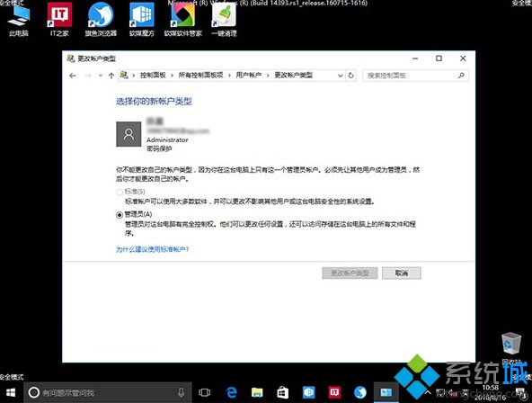Click the Edge browser taskbar icon
The image size is (532, 403).
click(231, 392)
